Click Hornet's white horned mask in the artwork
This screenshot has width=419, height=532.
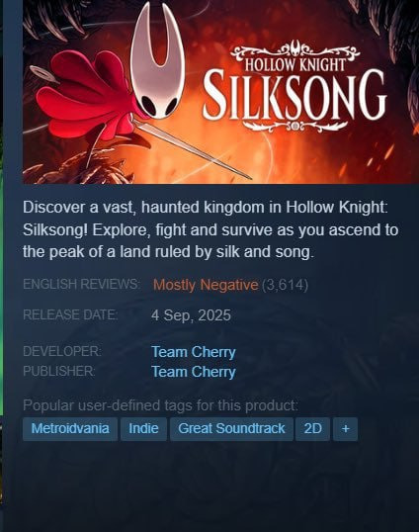pyautogui.click(x=158, y=62)
